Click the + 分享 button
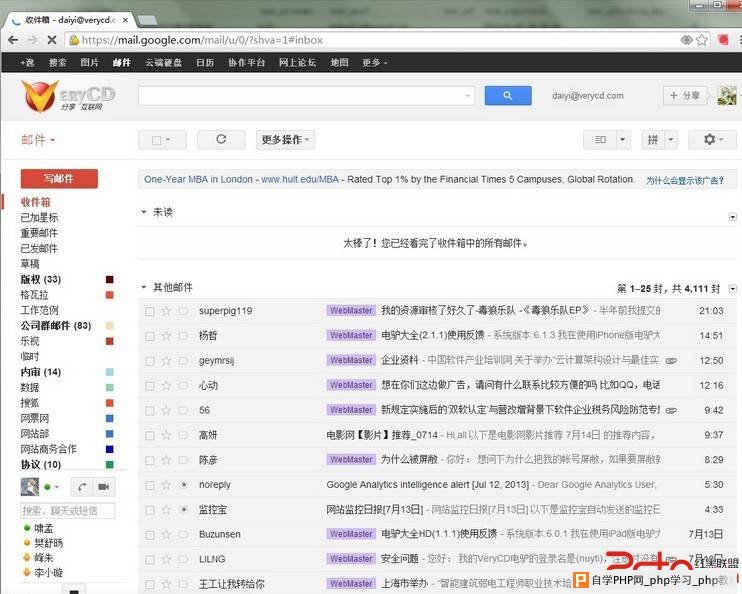Screen dimensions: 742x594 (685, 96)
